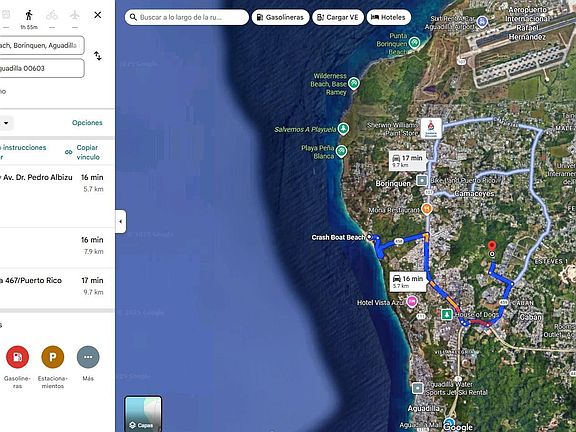
Task: Edit the destination field Aguadilla 00603
Action: (42, 68)
